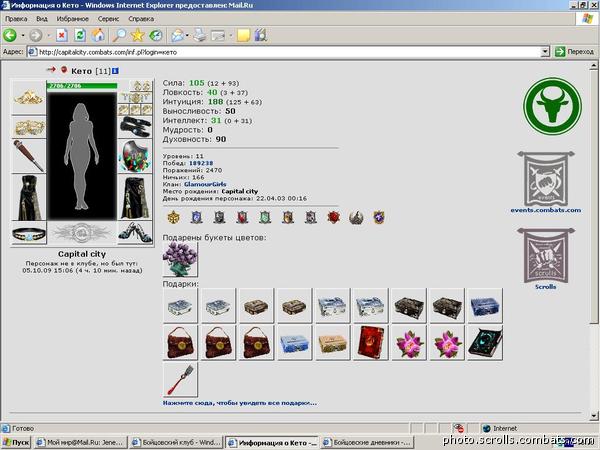600x450 pixels.
Task: Open Search magnifier in toolbar
Action: [x=119, y=36]
